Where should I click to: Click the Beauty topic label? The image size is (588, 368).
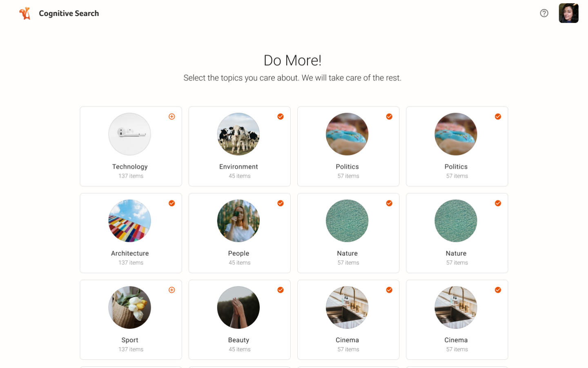click(238, 340)
